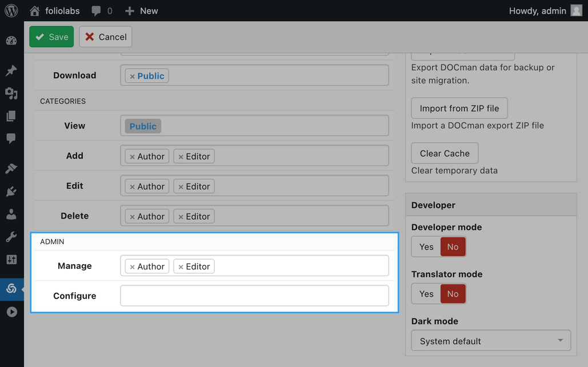Open Dark mode System default dropdown
Image resolution: width=588 pixels, height=367 pixels.
point(491,340)
